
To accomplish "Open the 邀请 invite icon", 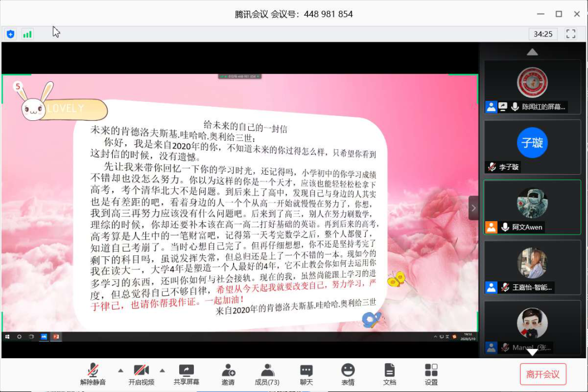I will (228, 374).
